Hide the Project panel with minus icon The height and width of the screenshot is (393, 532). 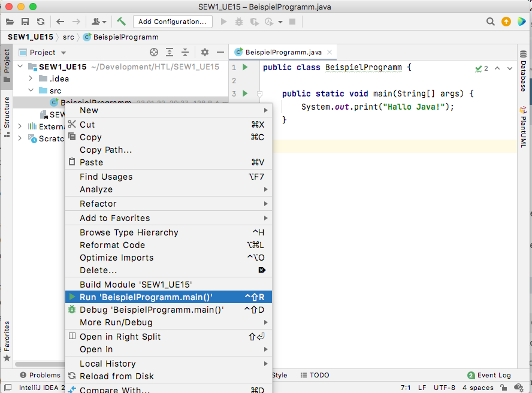point(220,52)
